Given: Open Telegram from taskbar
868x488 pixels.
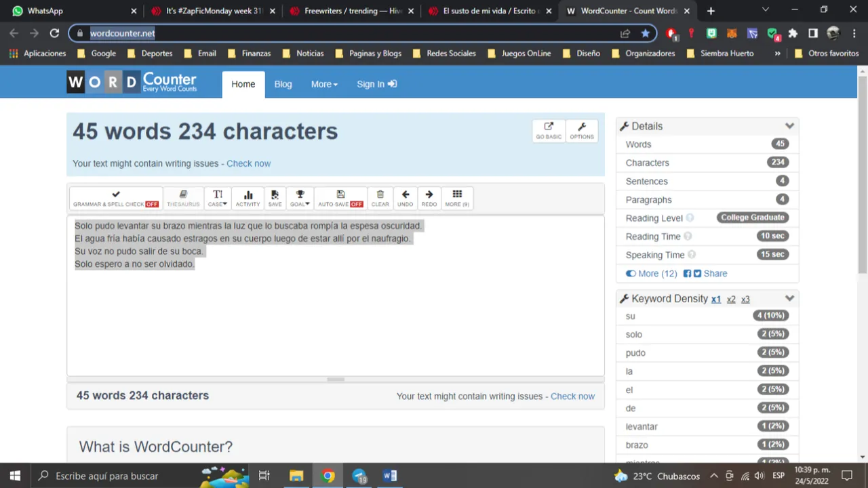Looking at the screenshot, I should 359,476.
